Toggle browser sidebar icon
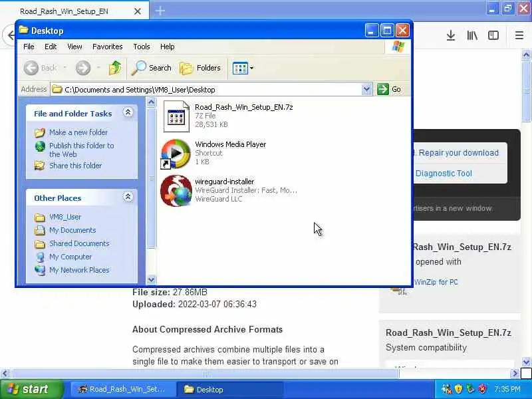The width and height of the screenshot is (532, 399). pyautogui.click(x=493, y=35)
